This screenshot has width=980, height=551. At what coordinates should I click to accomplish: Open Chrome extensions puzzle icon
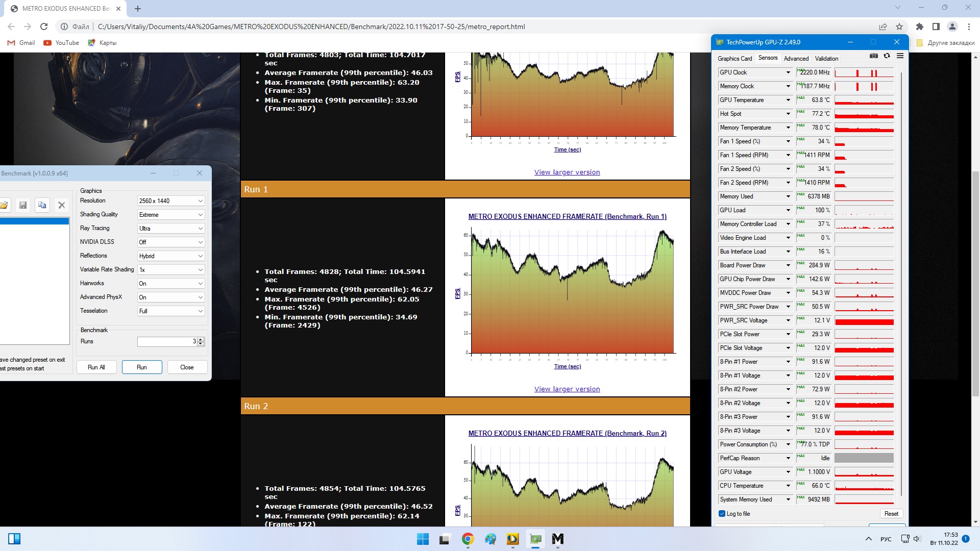pos(919,27)
